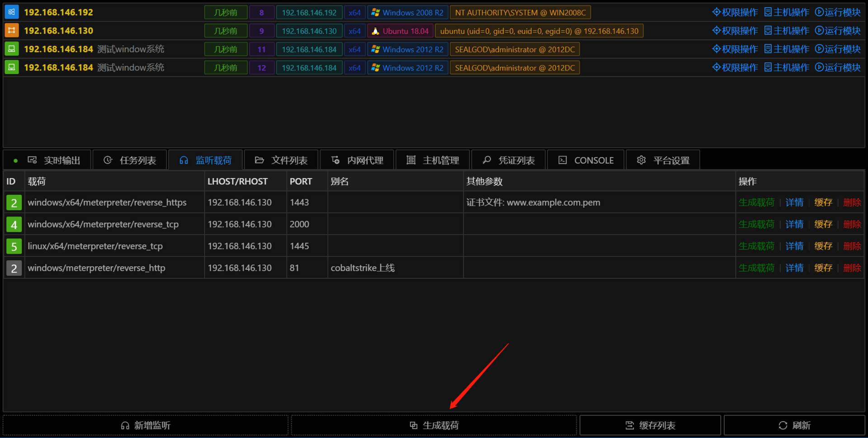Click the orange session icon for 192.168.146.130
The image size is (868, 438).
coord(11,31)
